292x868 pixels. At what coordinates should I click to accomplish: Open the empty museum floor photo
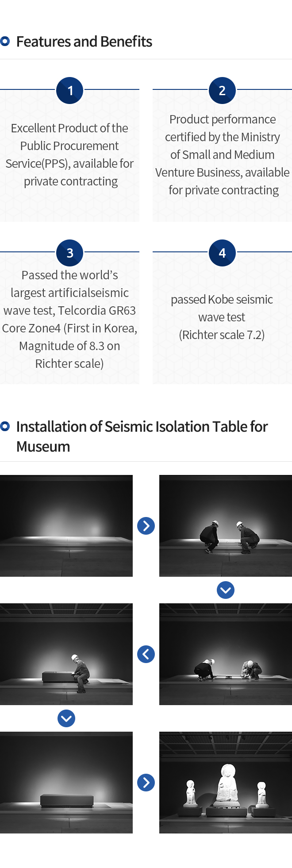pyautogui.click(x=66, y=526)
